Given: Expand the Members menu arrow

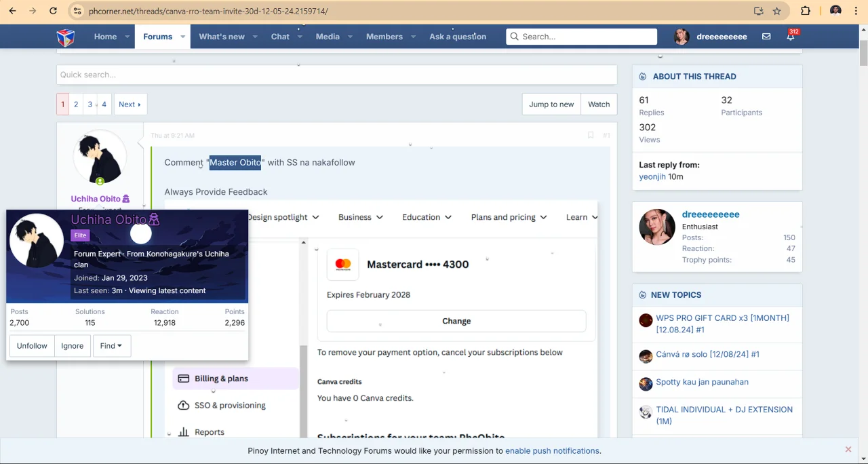Looking at the screenshot, I should click(x=413, y=37).
